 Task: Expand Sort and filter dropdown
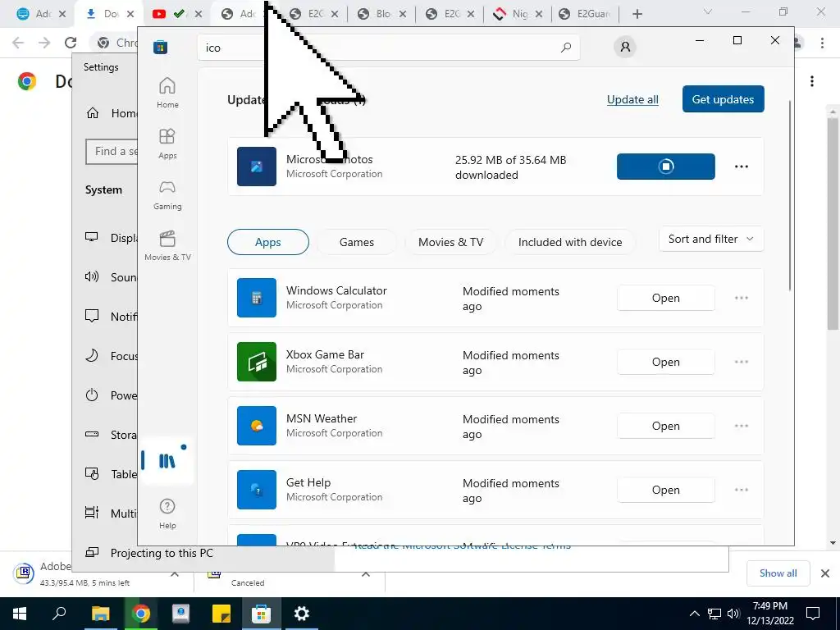click(x=711, y=239)
